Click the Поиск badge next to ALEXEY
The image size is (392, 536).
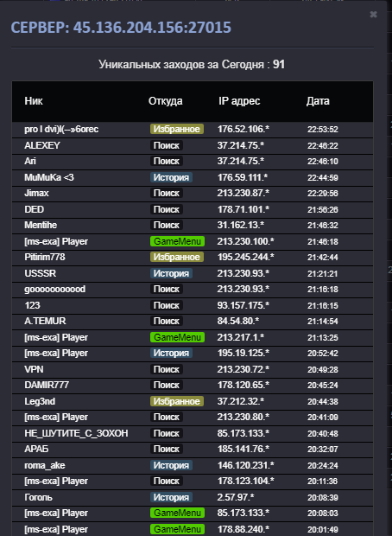[x=167, y=145]
